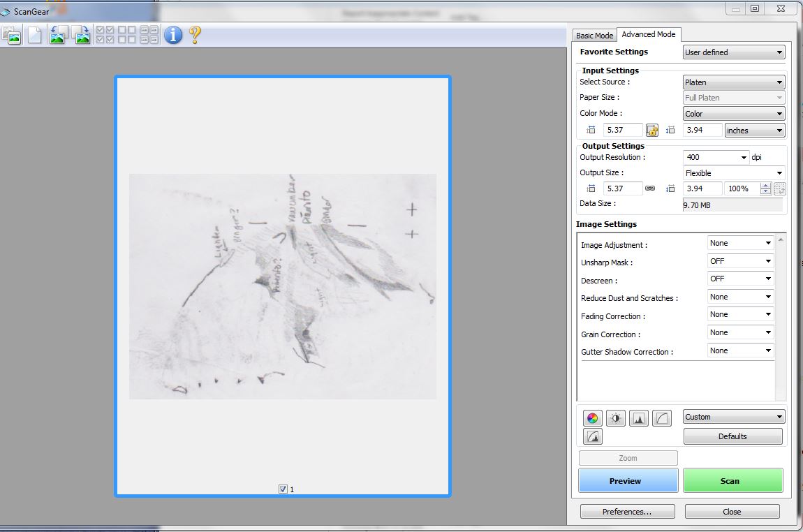Open the Saturation/Color Balance adjustment

(x=592, y=418)
